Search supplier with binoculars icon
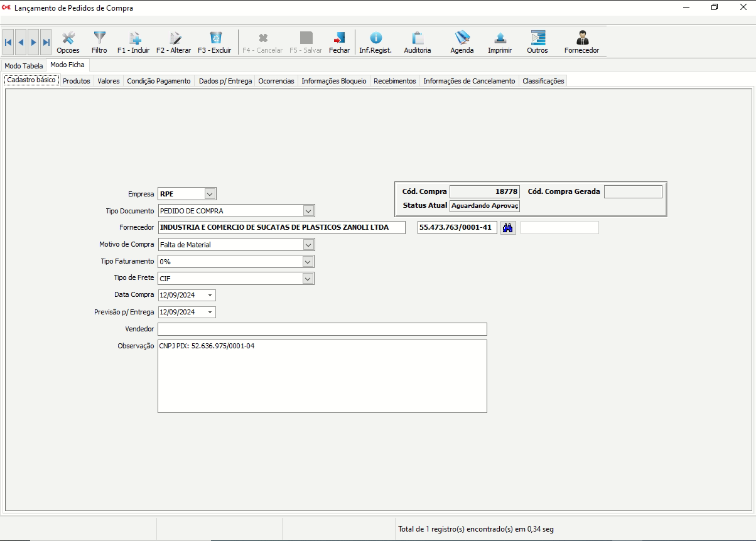 click(x=508, y=228)
